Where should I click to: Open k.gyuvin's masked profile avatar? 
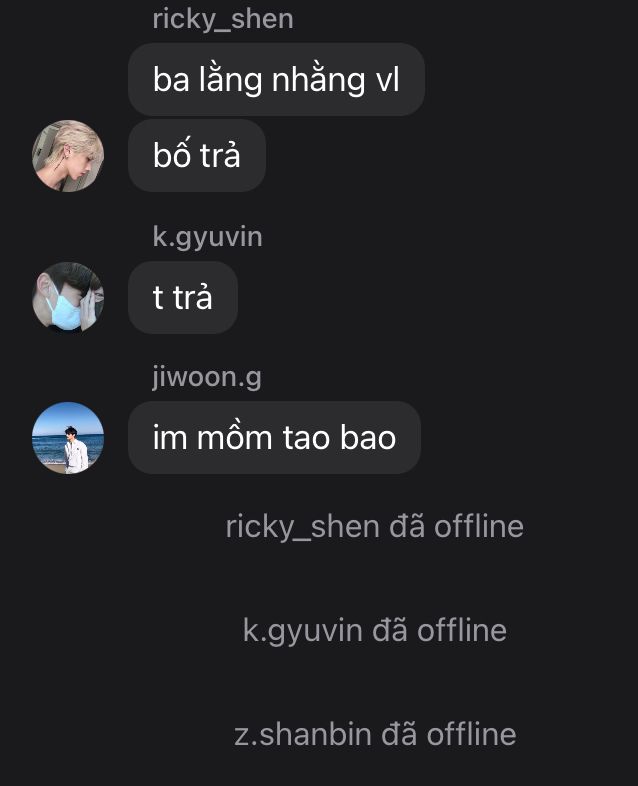tap(68, 297)
